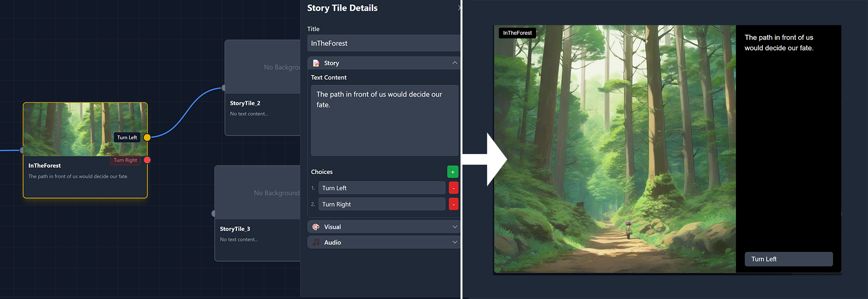Click the Story section notepad icon
868x299 pixels.
click(x=316, y=63)
